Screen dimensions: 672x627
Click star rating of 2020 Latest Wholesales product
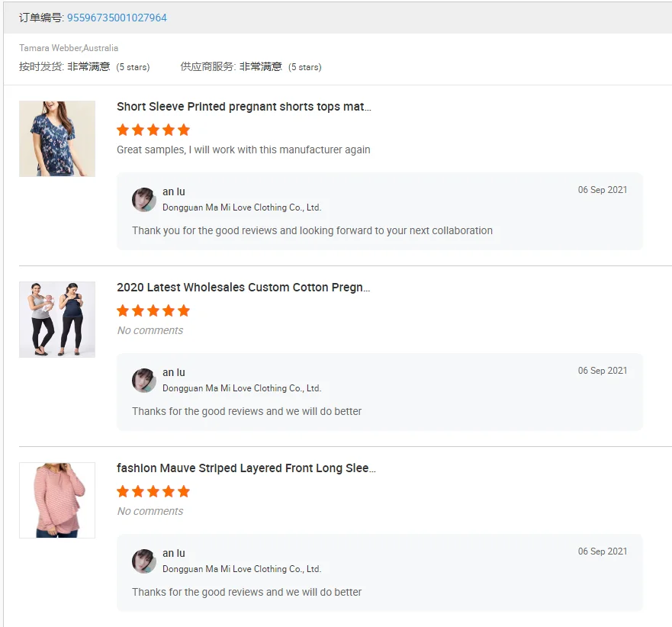tap(153, 310)
